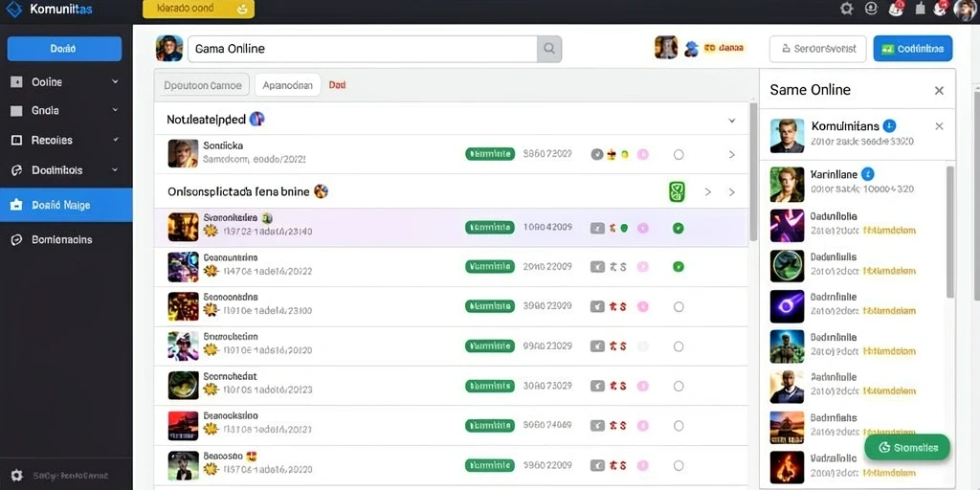Open the top bar building-shaped icon
The image size is (980, 490).
click(x=920, y=9)
